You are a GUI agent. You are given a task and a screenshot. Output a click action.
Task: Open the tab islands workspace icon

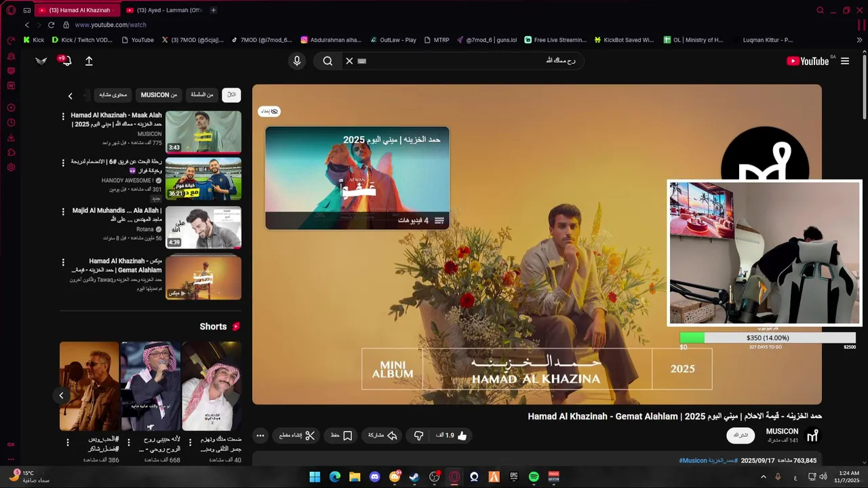pos(26,10)
